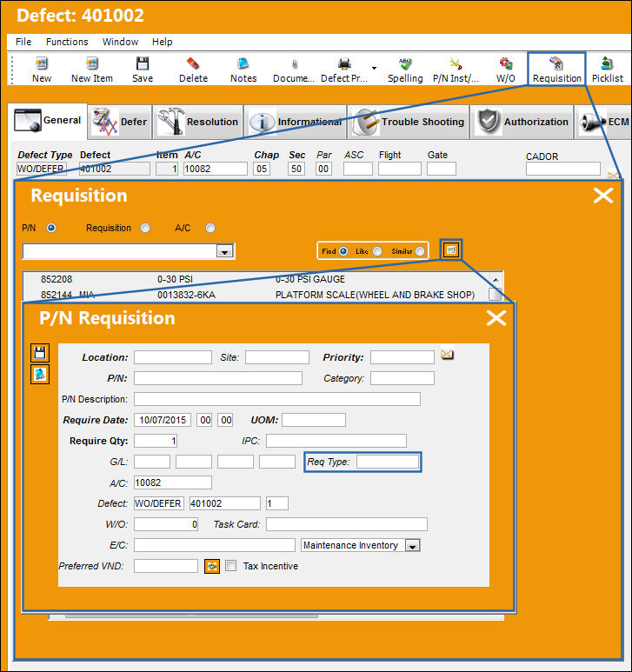Switch to the Trouble Shooting tab
The image size is (632, 672).
pos(408,122)
